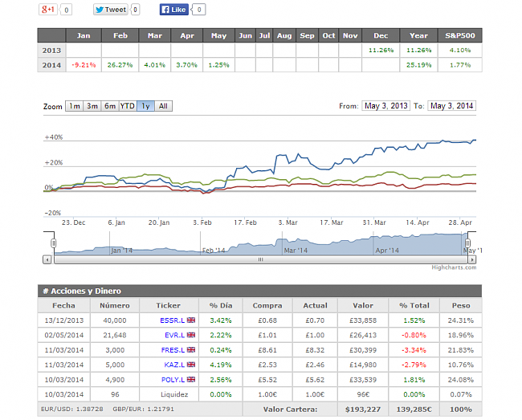Viewport: 522px width, 420px height.
Task: Edit the From date field
Action: click(x=385, y=106)
